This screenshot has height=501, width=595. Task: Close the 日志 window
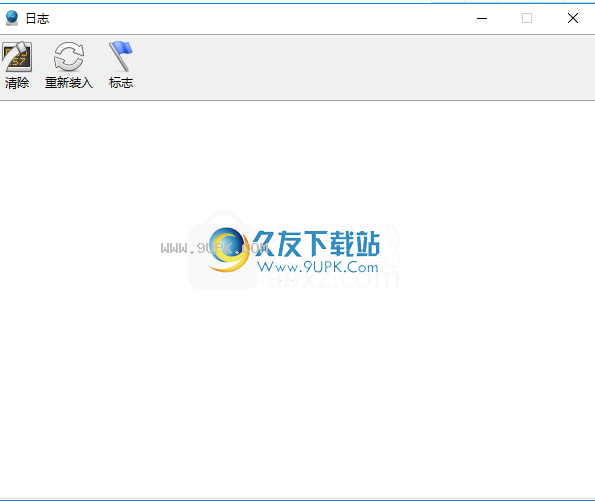coord(573,18)
